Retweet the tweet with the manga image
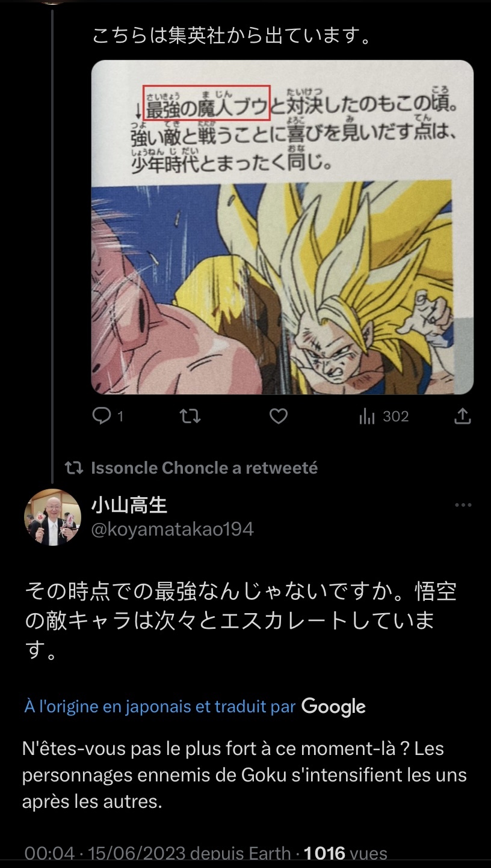The height and width of the screenshot is (868, 491). [x=190, y=416]
